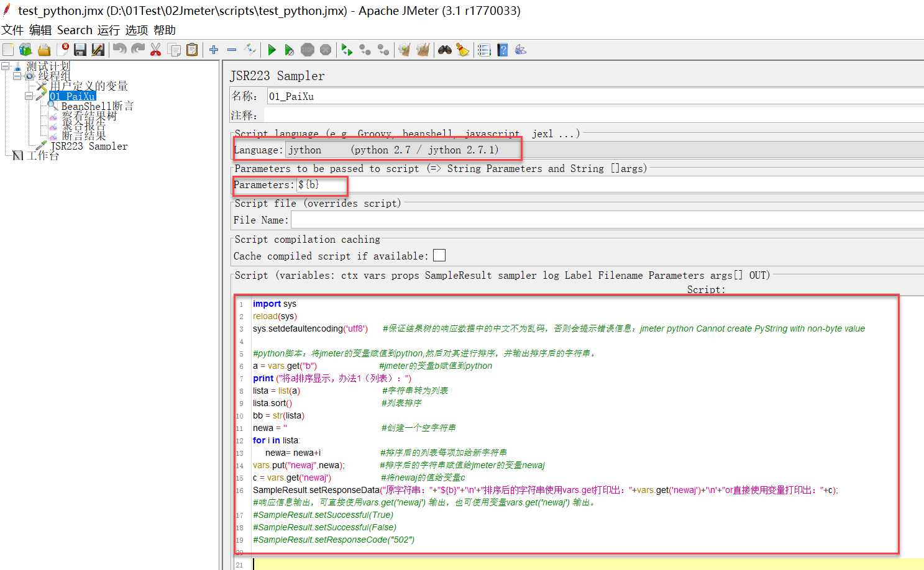Select 线程组 tree item

click(54, 76)
